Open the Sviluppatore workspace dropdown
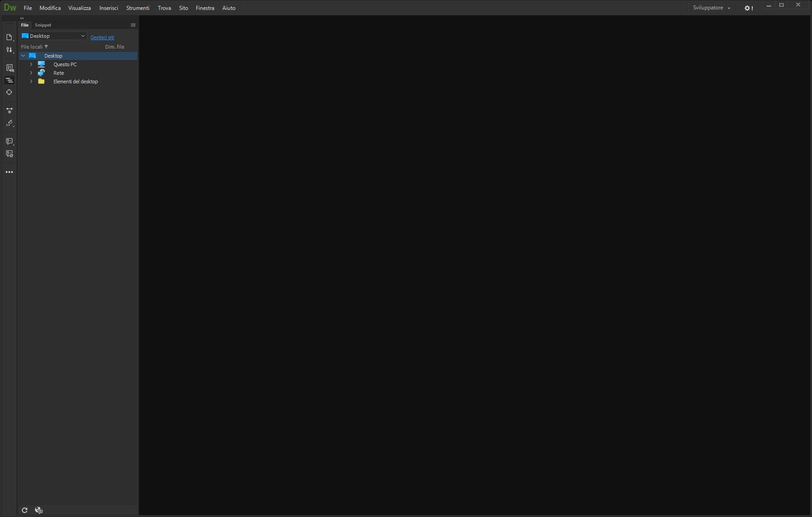Viewport: 812px width, 517px height. tap(712, 8)
